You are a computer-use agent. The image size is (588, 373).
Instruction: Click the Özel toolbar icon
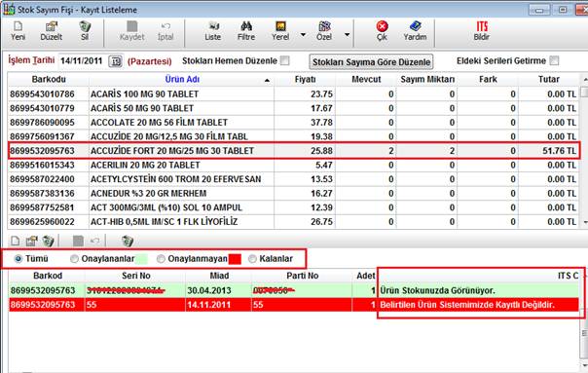(x=324, y=26)
